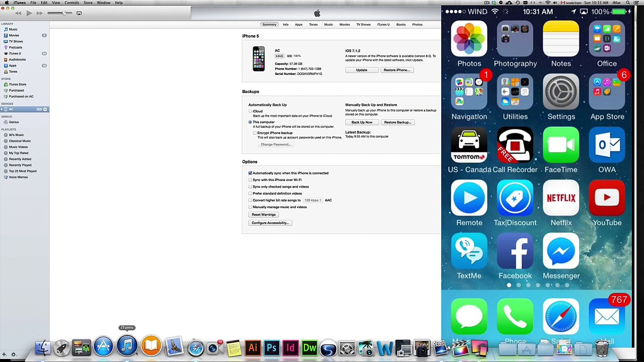Image resolution: width=644 pixels, height=362 pixels.
Task: Switch to the Books tab
Action: click(400, 25)
